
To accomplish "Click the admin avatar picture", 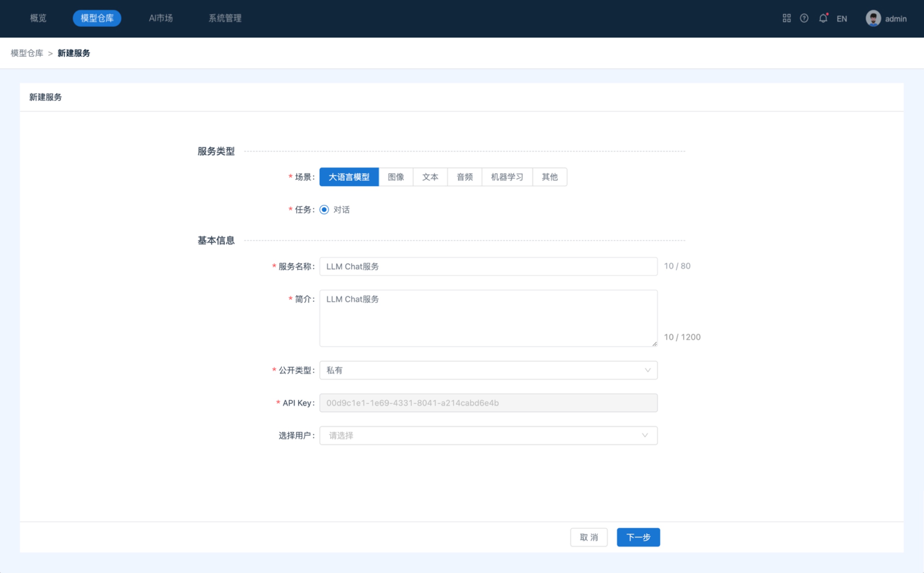I will pos(873,18).
